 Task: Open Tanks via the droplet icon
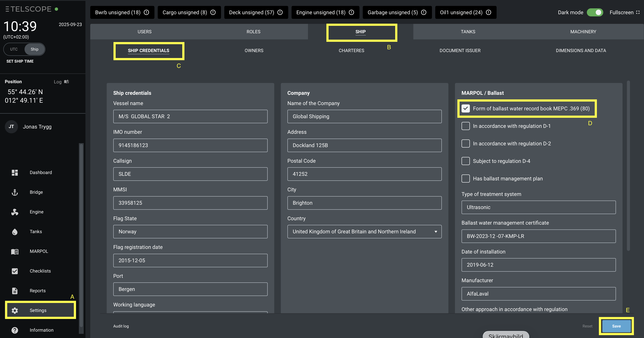[x=15, y=232]
